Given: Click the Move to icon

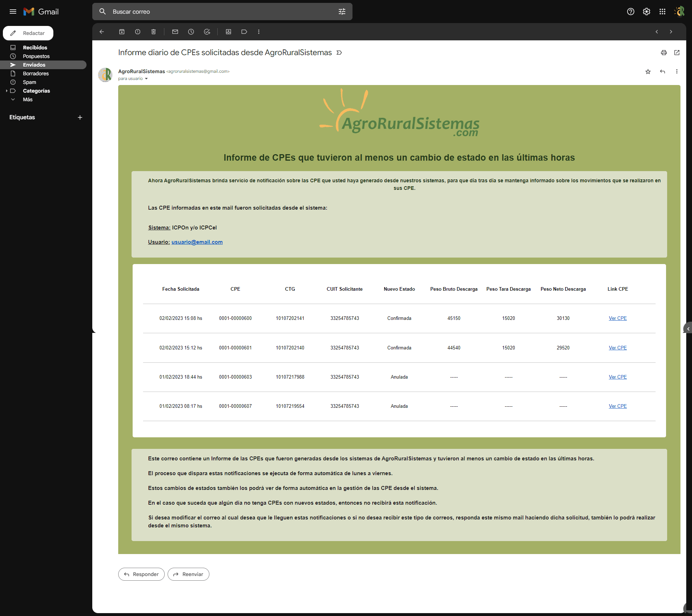Looking at the screenshot, I should click(x=229, y=32).
